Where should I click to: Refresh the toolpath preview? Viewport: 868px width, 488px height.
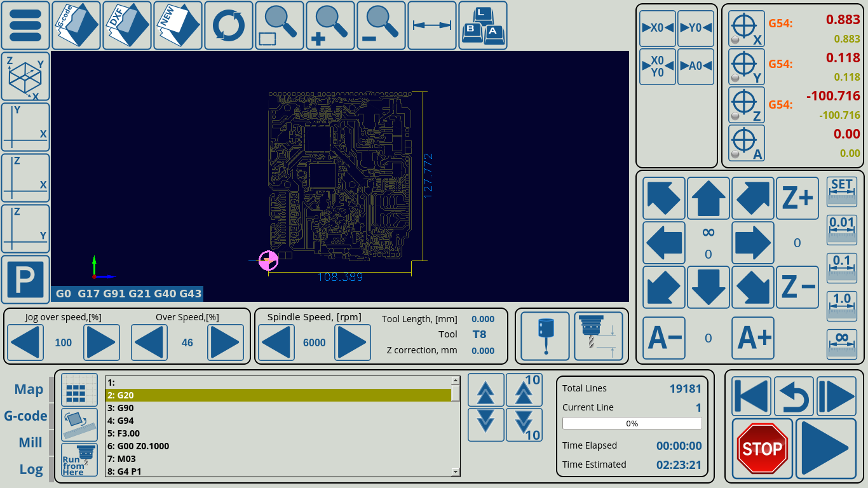229,25
